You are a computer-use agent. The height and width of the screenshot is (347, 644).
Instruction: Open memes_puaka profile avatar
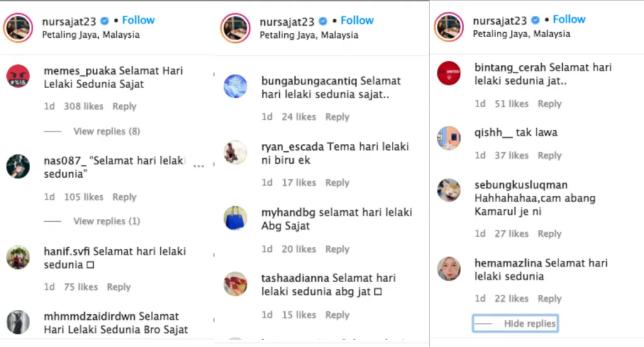[18, 76]
